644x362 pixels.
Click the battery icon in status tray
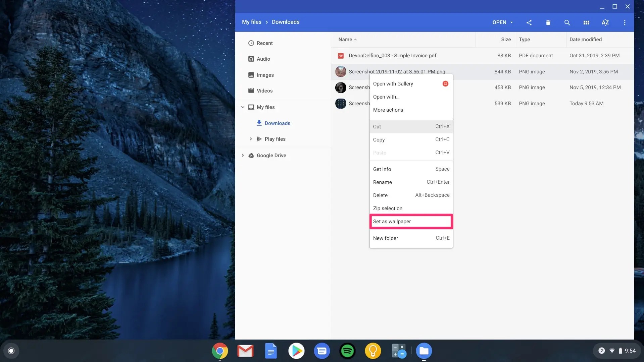[621, 351]
